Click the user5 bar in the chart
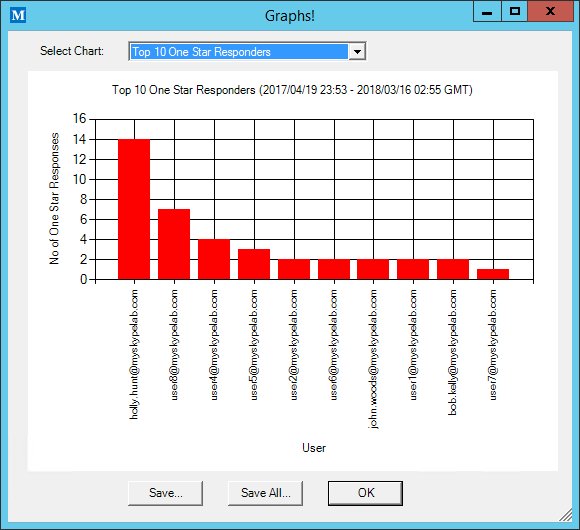Image resolution: width=580 pixels, height=530 pixels. [254, 264]
